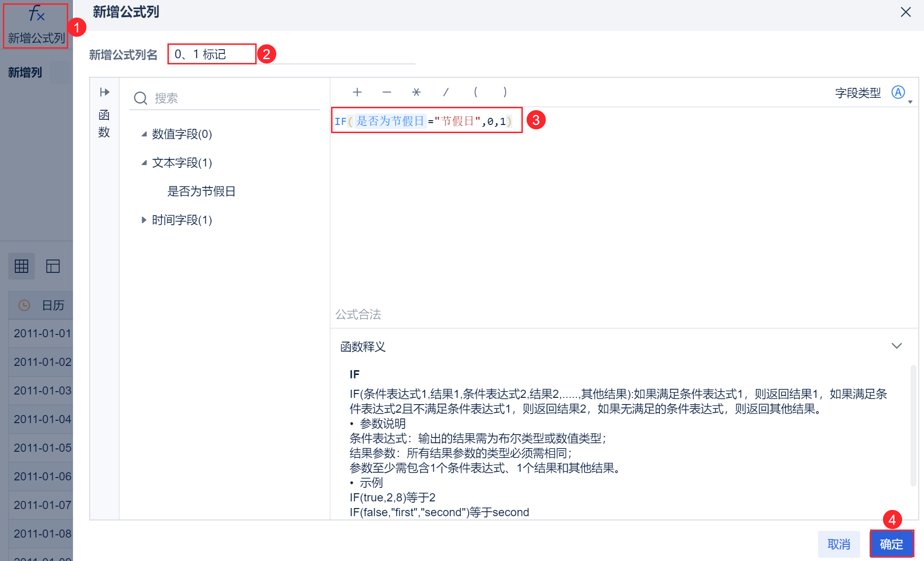Select the 是否为节假日 field
This screenshot has height=561, width=924.
tap(201, 191)
